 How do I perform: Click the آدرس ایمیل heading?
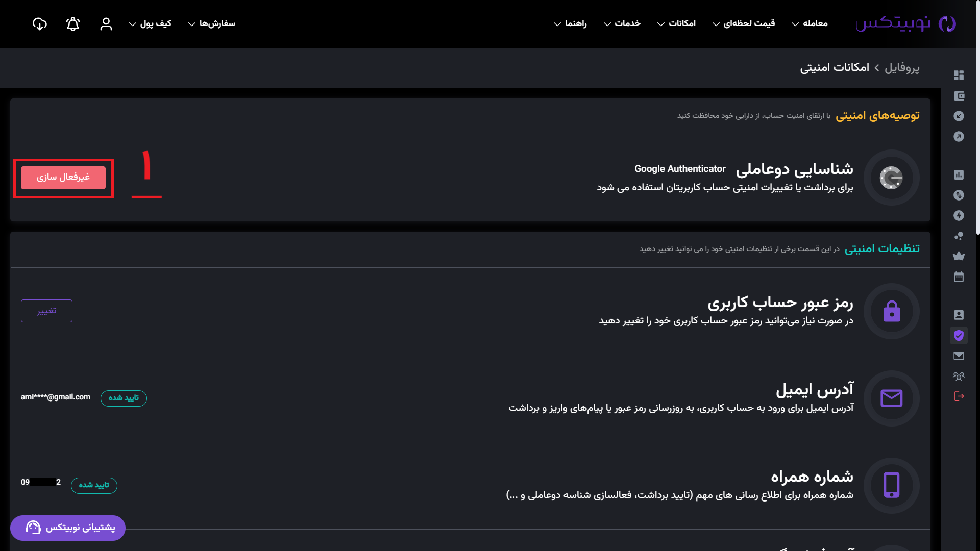[815, 390]
